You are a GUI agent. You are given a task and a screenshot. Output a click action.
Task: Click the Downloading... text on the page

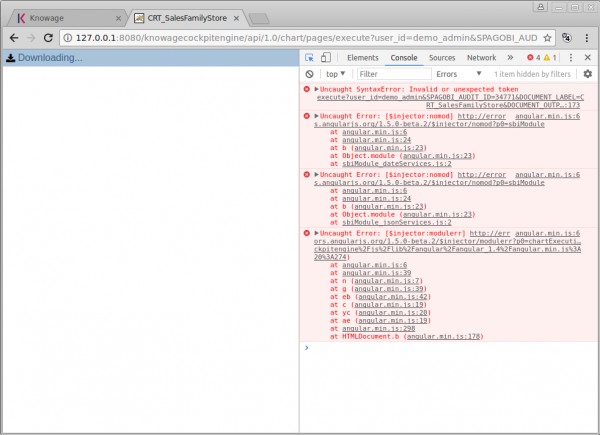click(50, 58)
